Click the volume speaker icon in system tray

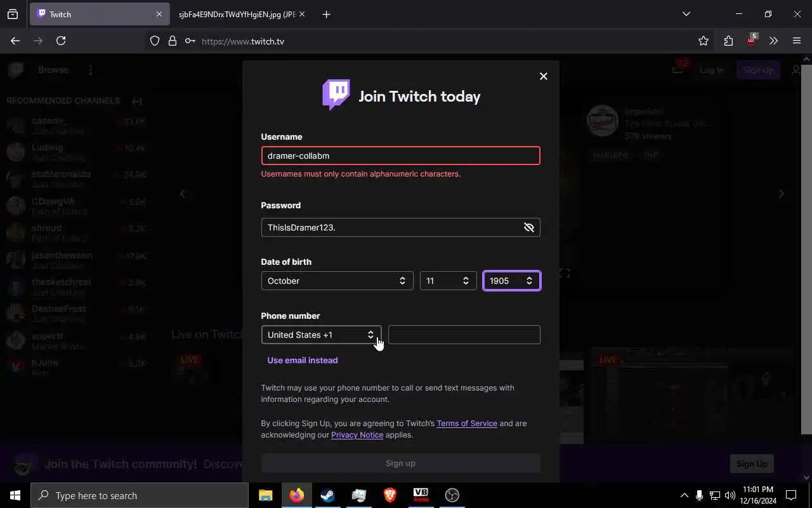(x=730, y=495)
